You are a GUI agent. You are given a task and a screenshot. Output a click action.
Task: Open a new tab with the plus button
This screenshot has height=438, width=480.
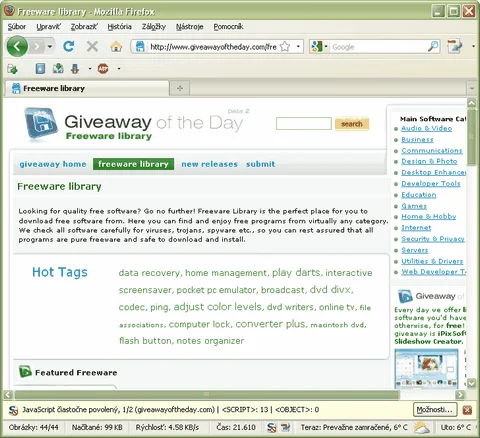click(x=180, y=88)
